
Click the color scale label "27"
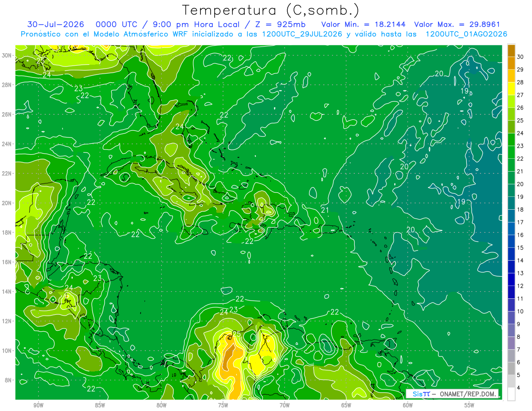coord(521,95)
